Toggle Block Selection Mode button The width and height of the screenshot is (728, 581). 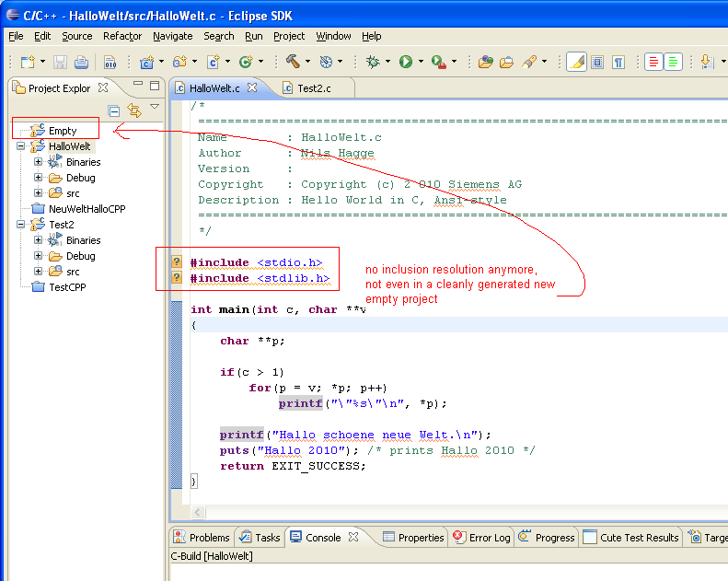click(597, 62)
